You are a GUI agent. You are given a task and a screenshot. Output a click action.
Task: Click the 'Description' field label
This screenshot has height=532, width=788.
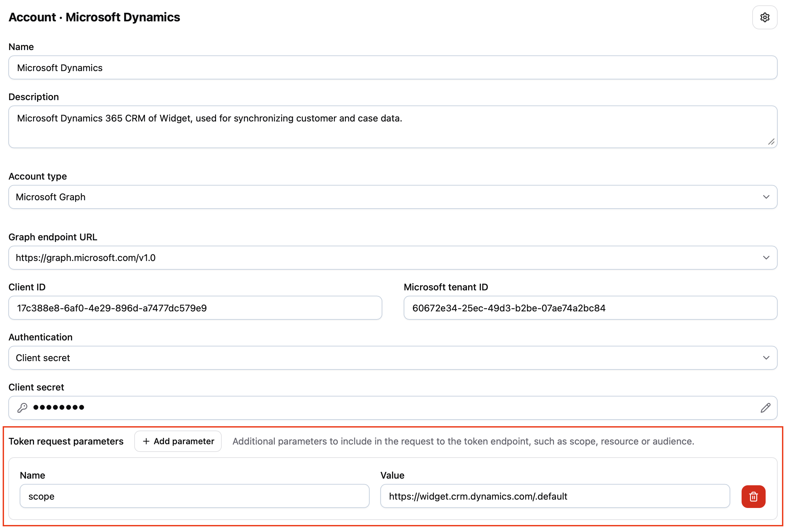click(x=34, y=97)
